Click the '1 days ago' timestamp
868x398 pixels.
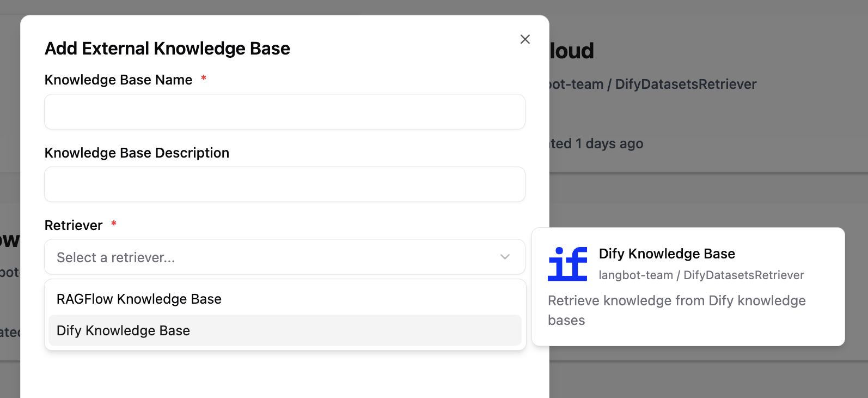pyautogui.click(x=609, y=143)
